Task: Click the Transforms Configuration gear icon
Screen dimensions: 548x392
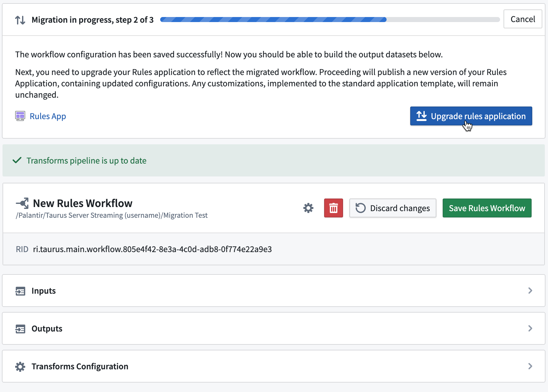Action: click(20, 366)
